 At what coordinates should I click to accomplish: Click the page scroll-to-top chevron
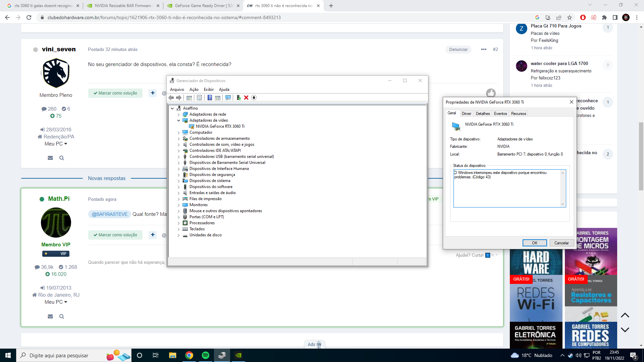click(625, 315)
